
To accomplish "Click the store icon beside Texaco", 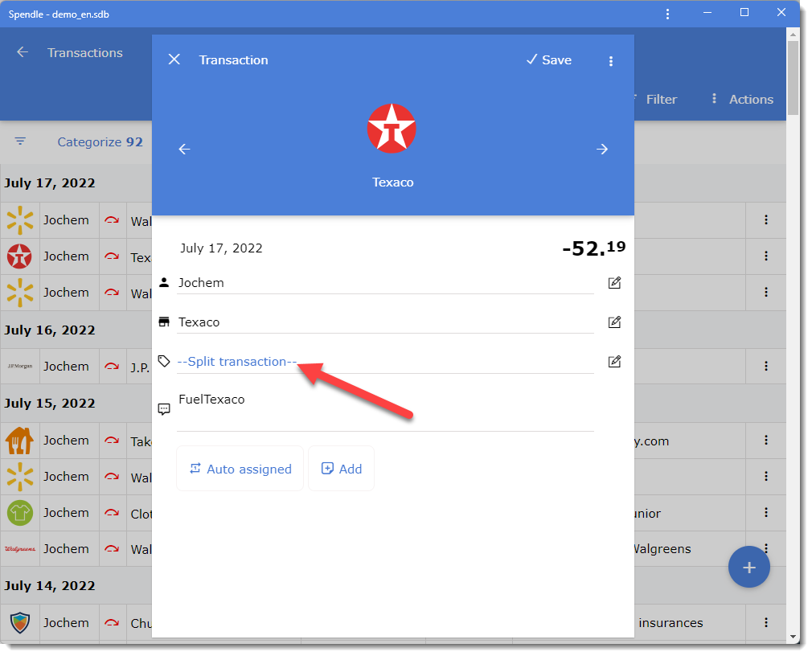I will coord(164,322).
